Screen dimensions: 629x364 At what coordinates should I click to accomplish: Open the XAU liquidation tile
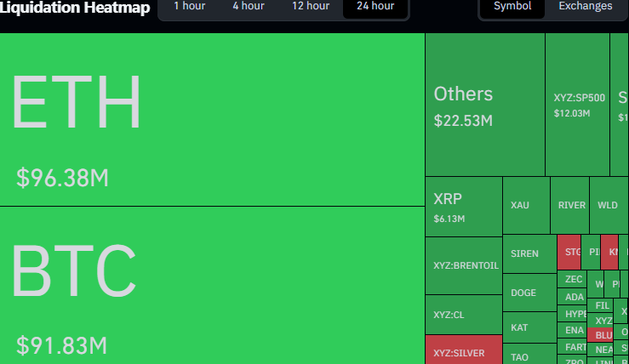[x=526, y=205]
